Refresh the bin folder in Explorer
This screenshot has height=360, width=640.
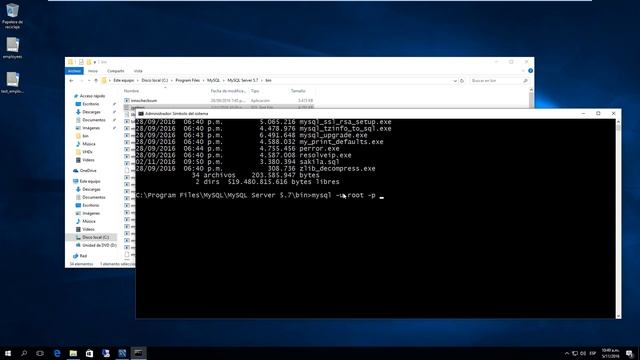pyautogui.click(x=462, y=81)
